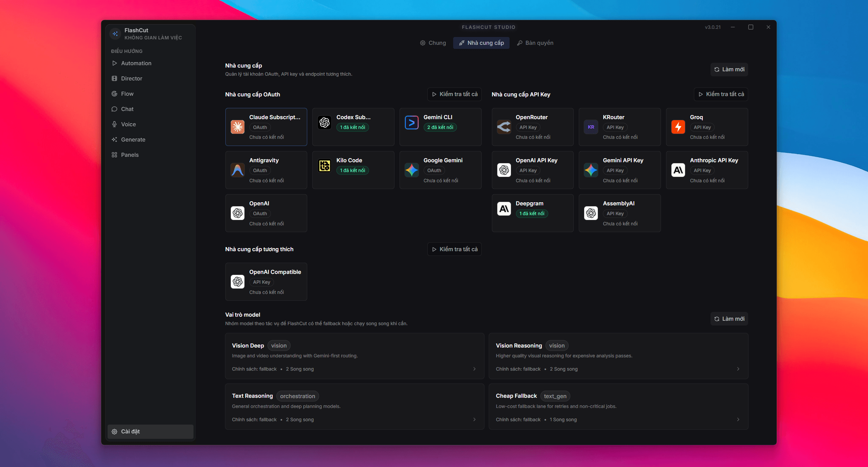868x467 pixels.
Task: Open the Chat navigation item
Action: point(150,109)
